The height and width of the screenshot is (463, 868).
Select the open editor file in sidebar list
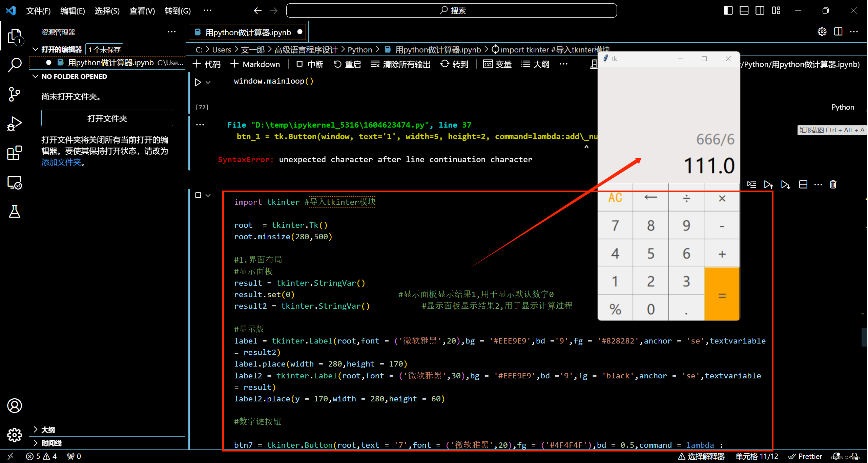(108, 63)
